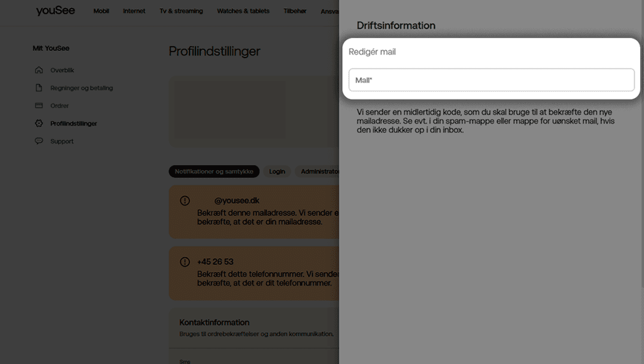
Task: Click the Driftsinformation heading
Action: coord(396,25)
